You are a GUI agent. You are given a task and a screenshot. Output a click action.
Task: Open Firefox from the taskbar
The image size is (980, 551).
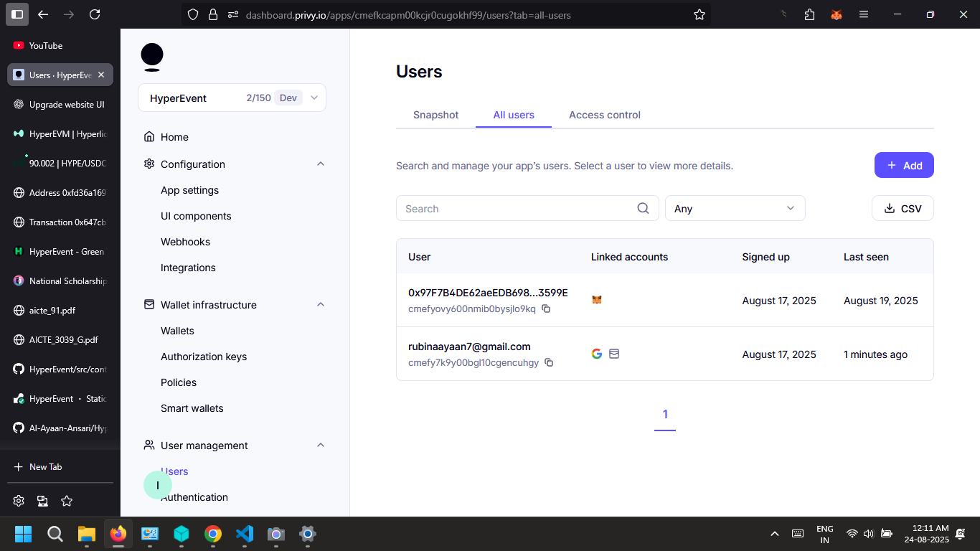pyautogui.click(x=118, y=534)
